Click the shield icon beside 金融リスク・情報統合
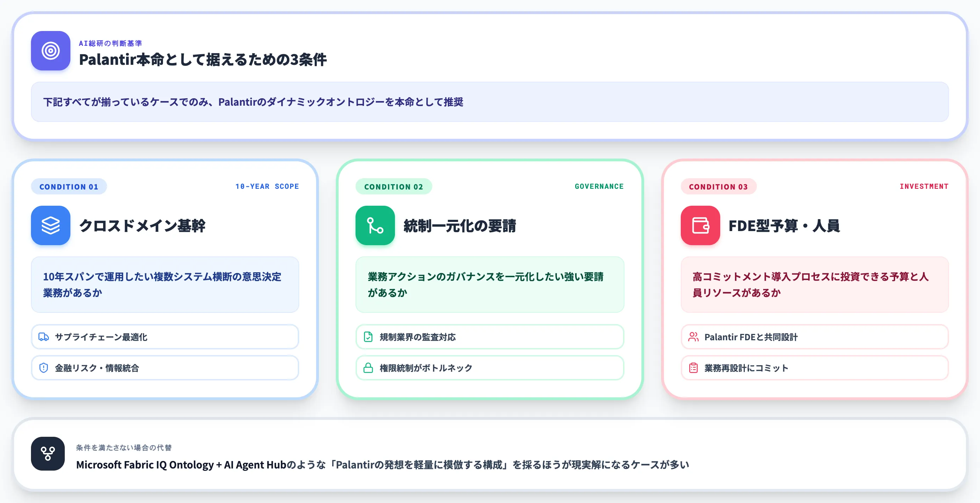The width and height of the screenshot is (980, 503). click(x=44, y=368)
